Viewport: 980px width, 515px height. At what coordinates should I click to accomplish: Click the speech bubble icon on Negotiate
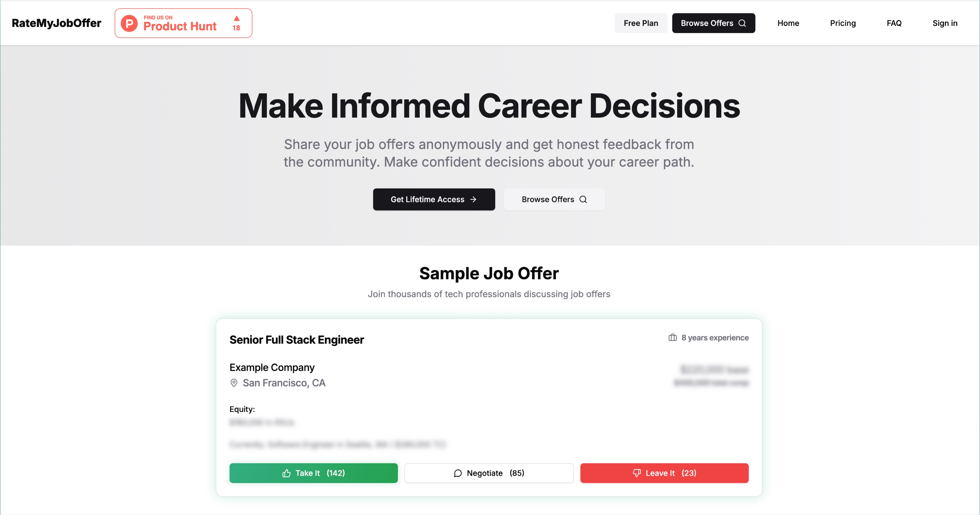coord(458,473)
